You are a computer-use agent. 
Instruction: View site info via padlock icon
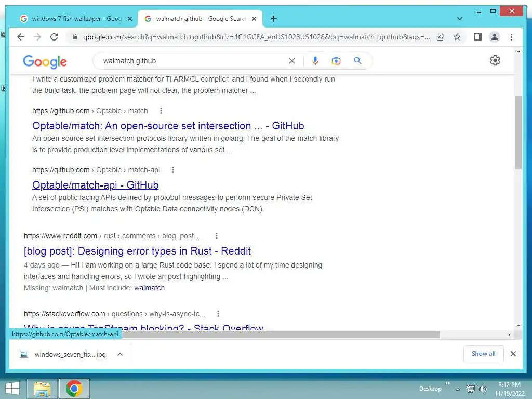pyautogui.click(x=75, y=37)
